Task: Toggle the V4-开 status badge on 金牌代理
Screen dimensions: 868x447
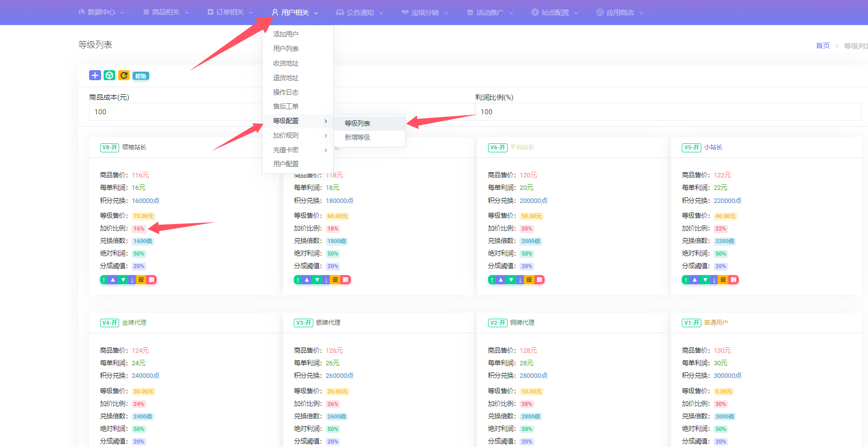Action: point(110,323)
